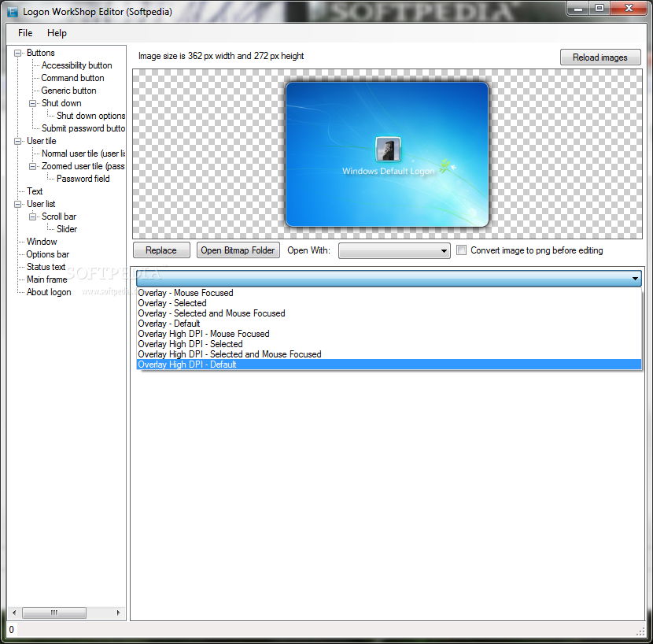Enable Convert image to png before editing
653x644 pixels.
click(462, 250)
